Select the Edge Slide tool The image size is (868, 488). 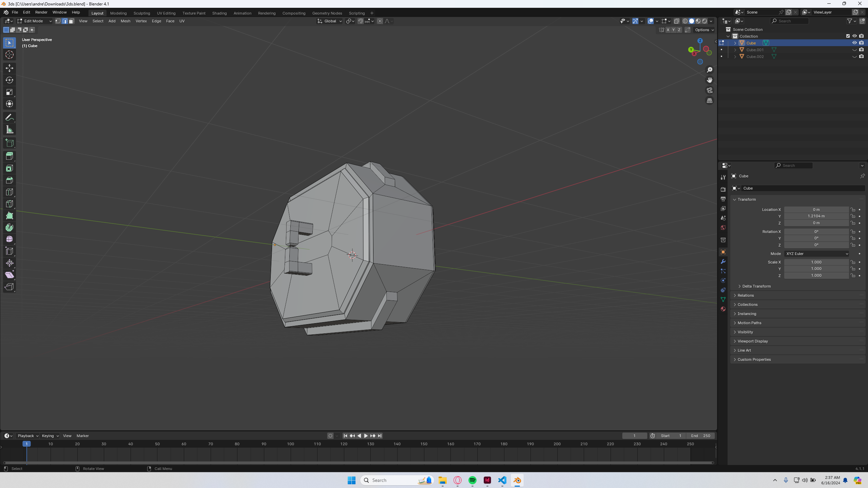pyautogui.click(x=9, y=251)
